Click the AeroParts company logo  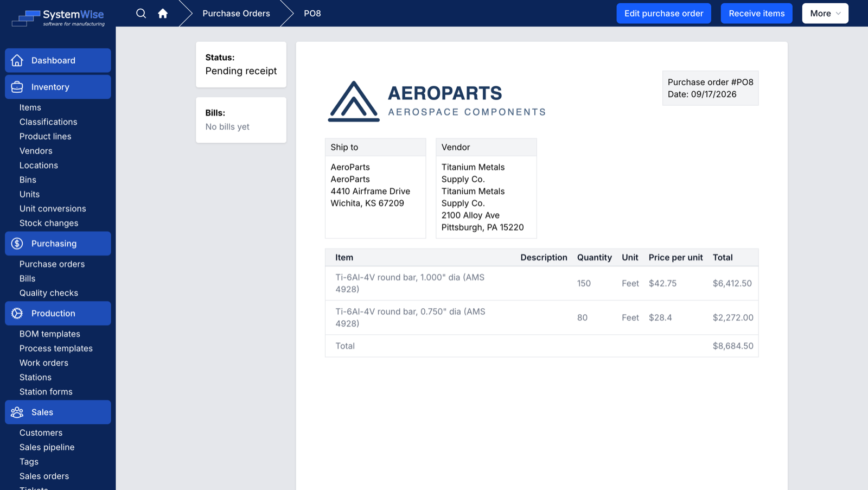(x=437, y=101)
